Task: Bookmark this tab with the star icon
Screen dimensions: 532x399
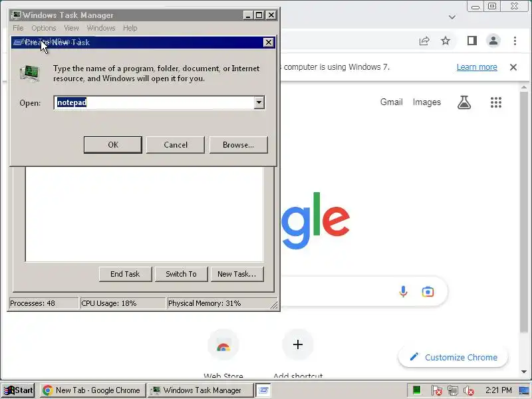Action: click(446, 41)
